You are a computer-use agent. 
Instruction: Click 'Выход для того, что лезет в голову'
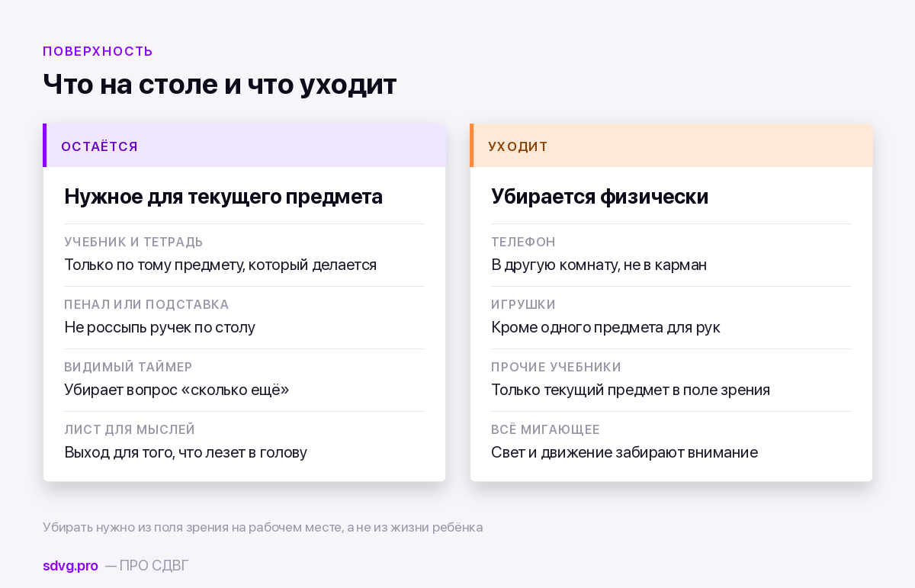(185, 452)
